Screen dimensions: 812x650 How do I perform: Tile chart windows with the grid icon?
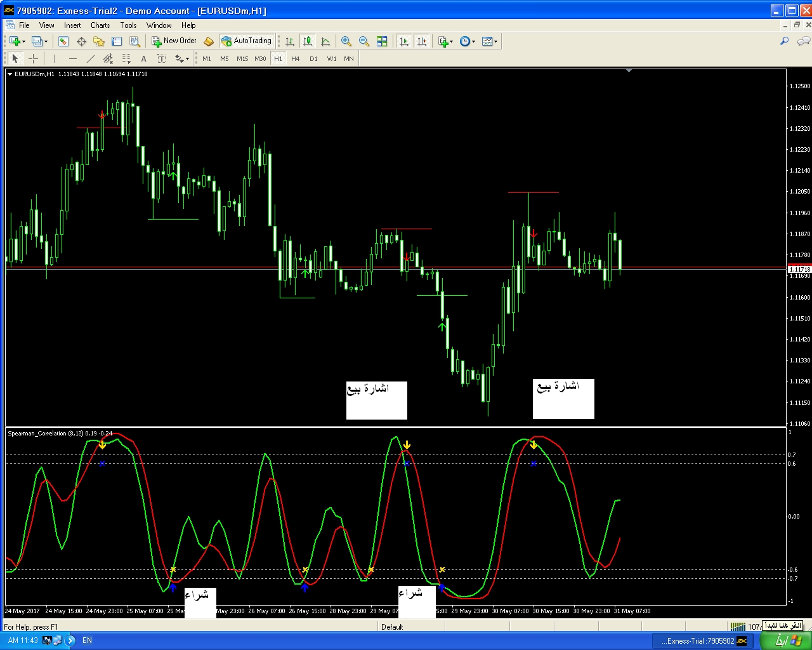click(382, 41)
